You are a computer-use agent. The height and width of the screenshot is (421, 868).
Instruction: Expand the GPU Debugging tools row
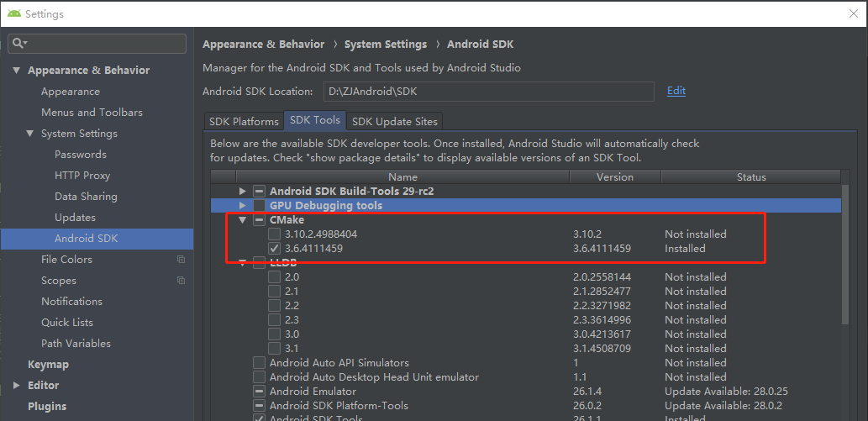(x=243, y=206)
